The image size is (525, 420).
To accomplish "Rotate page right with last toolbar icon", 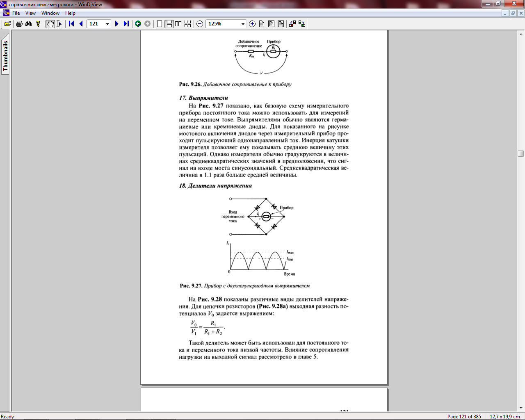I will 302,24.
